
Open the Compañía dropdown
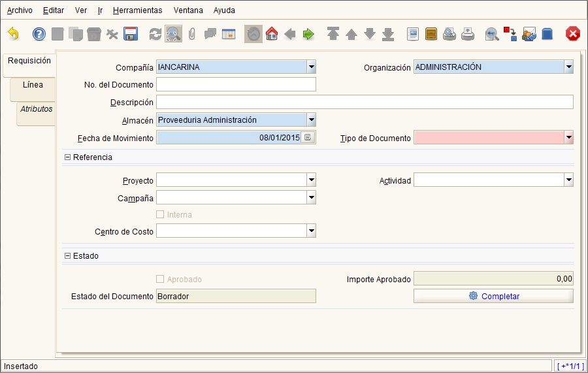click(311, 67)
